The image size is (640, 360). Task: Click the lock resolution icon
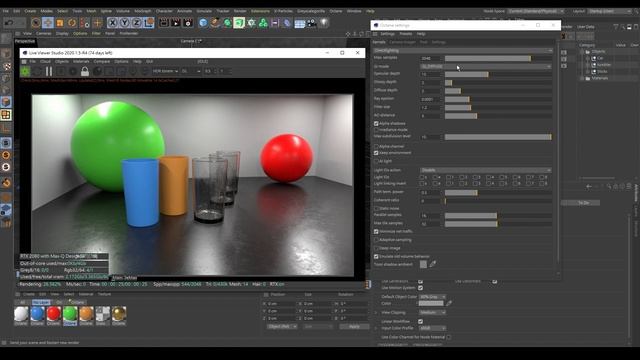(85, 71)
